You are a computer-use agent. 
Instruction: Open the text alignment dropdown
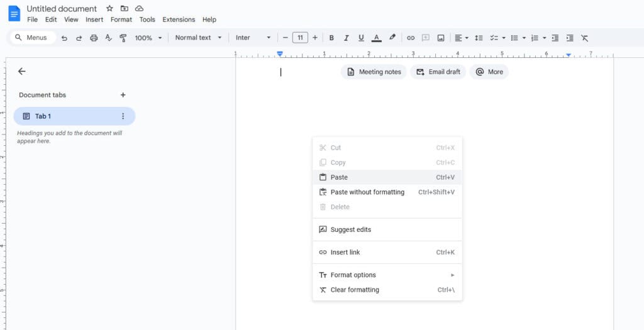462,38
